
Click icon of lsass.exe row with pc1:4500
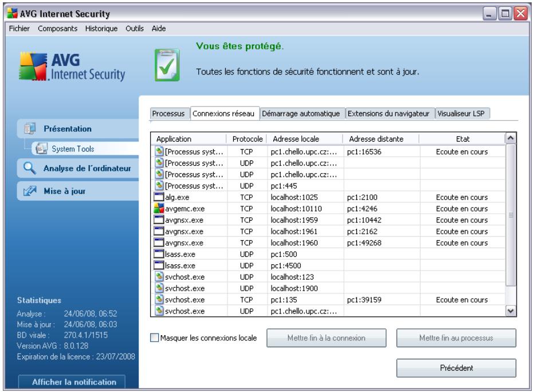coord(159,265)
